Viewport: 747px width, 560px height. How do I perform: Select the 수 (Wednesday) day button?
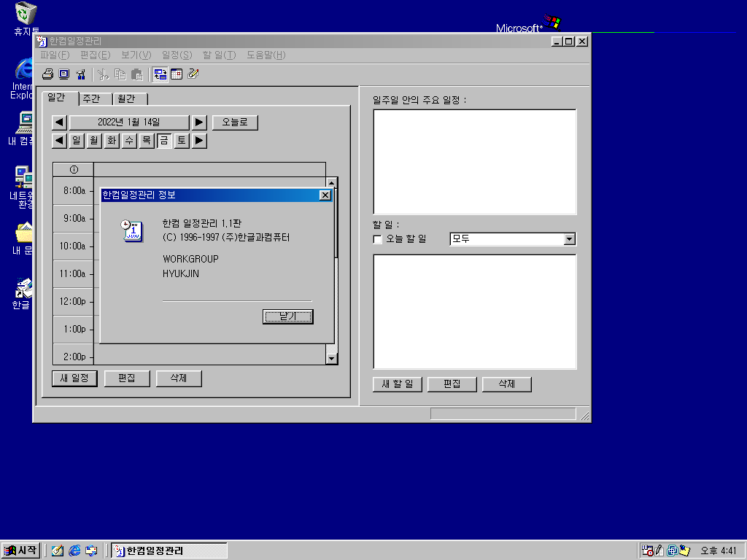point(129,141)
